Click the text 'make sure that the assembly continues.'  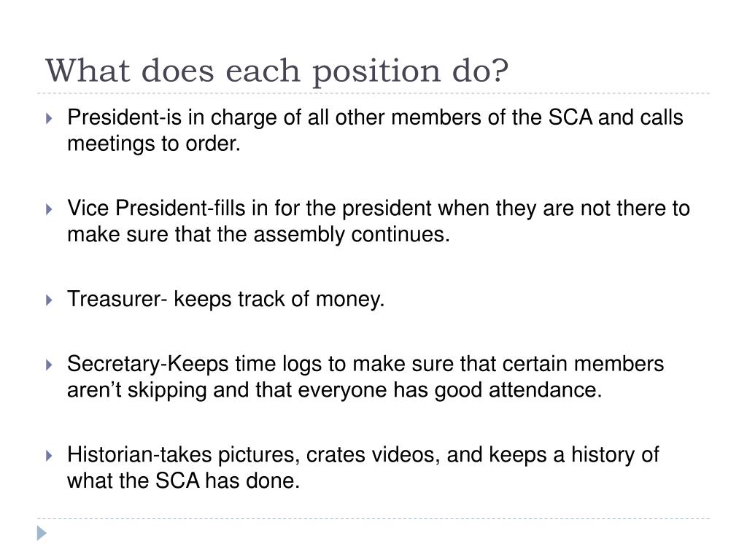point(259,234)
